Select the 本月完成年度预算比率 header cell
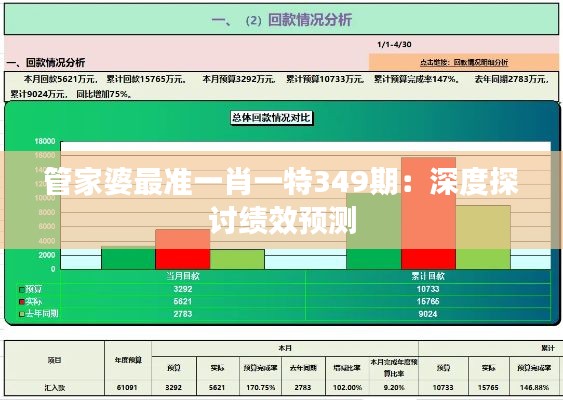The width and height of the screenshot is (563, 400). 394,368
